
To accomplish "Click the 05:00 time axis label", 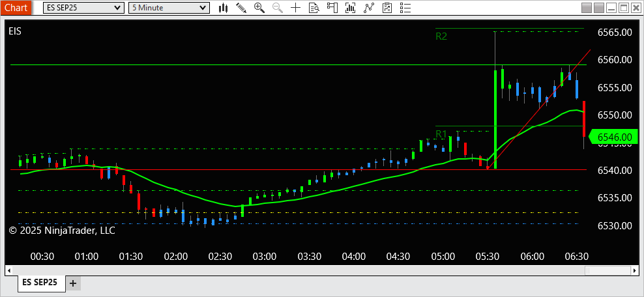I will click(x=443, y=257).
